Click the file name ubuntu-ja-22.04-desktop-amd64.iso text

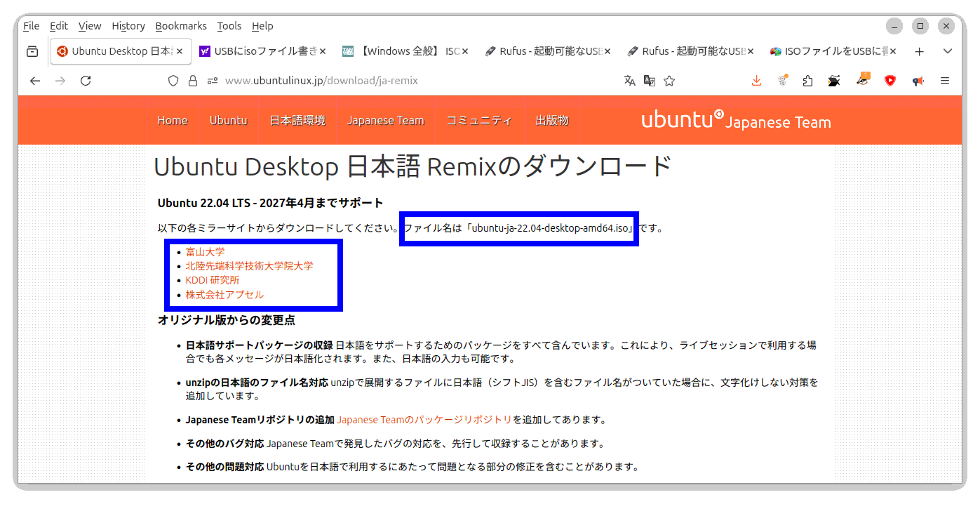click(x=550, y=228)
